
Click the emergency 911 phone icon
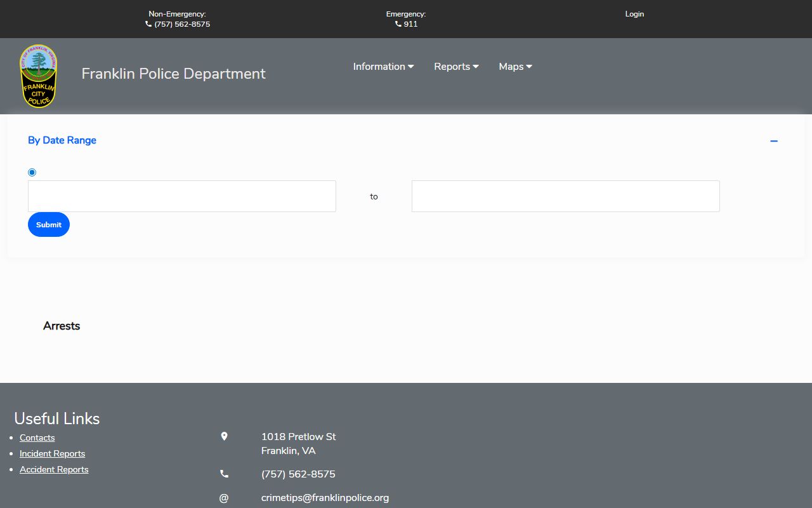pyautogui.click(x=398, y=24)
